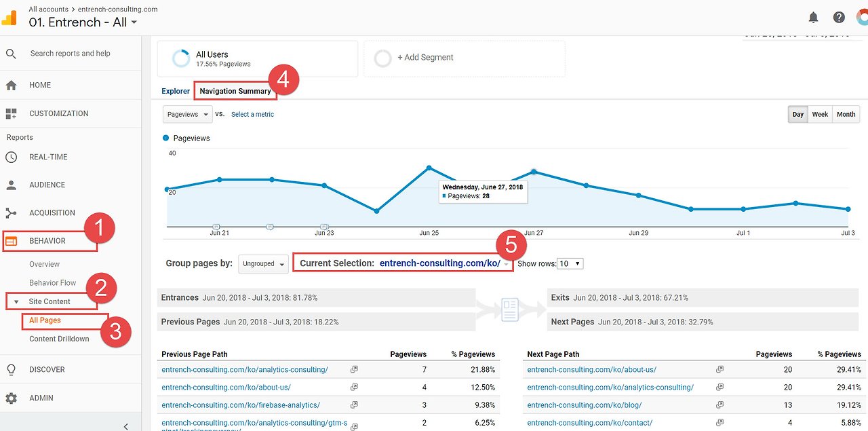Screen dimensions: 868x431
Task: Open the about-us previous page external link icon
Action: coord(354,388)
